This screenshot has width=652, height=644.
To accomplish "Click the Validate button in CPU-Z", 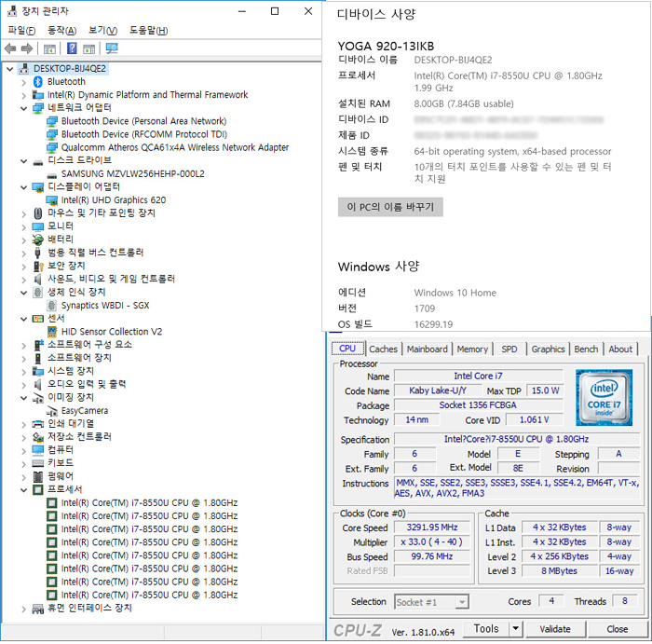I will click(555, 629).
